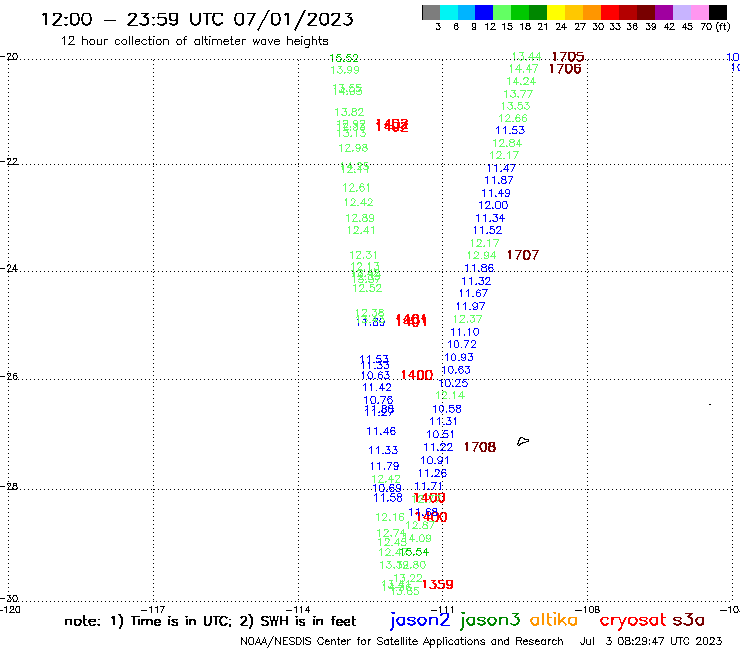Click wave height value 12.31
Viewport: 740px width, 650px height.
[x=363, y=255]
